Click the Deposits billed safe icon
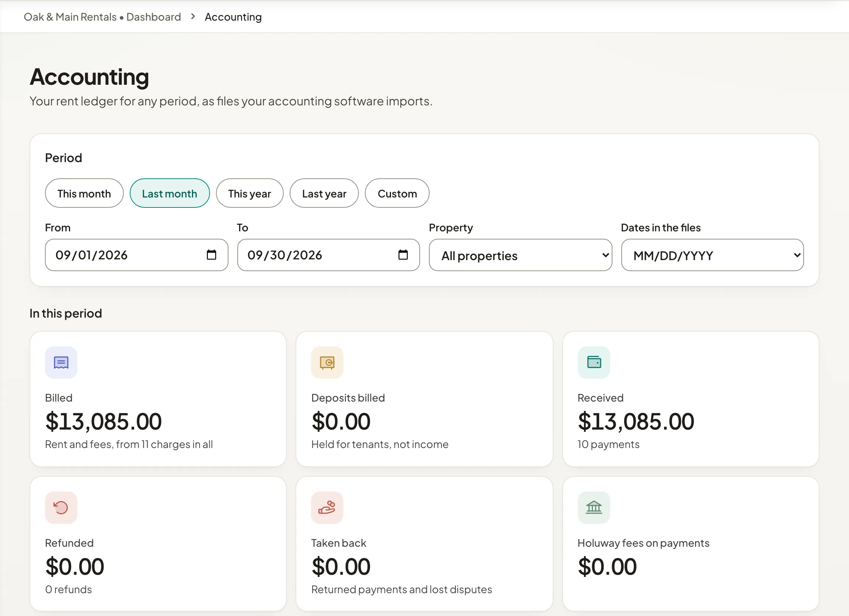The image size is (849, 616). pyautogui.click(x=327, y=362)
